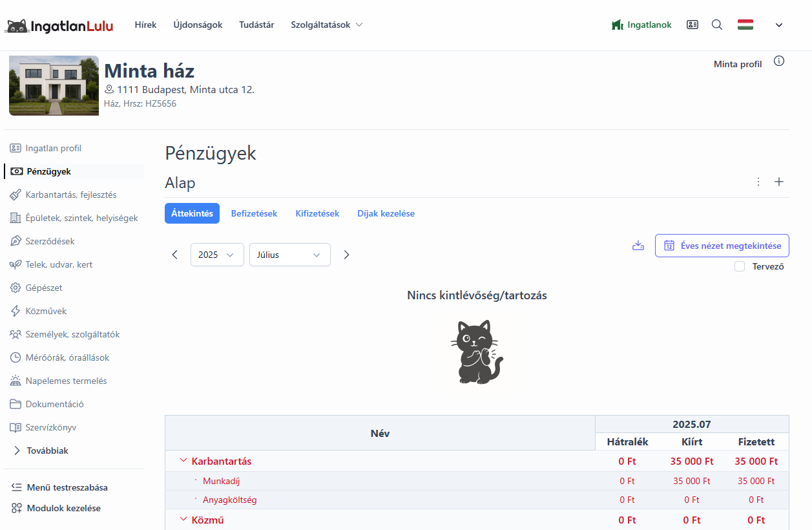812x530 pixels.
Task: Open Hírek in top navigation
Action: 145,25
